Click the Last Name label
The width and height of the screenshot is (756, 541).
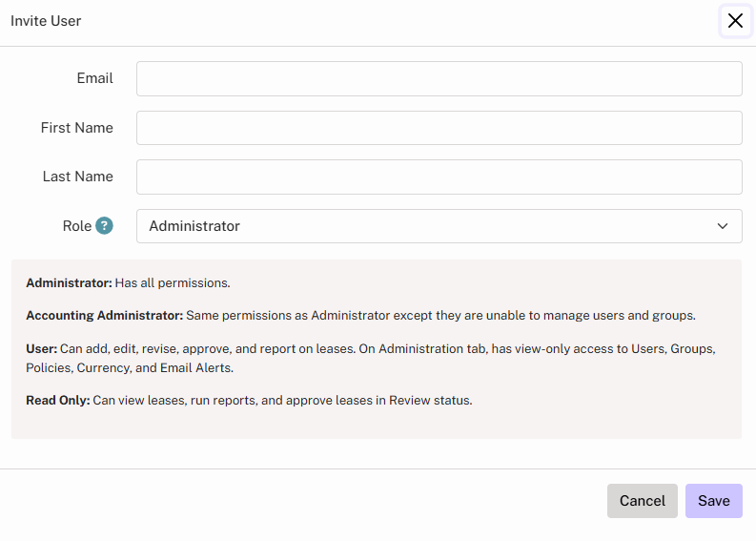pos(77,177)
